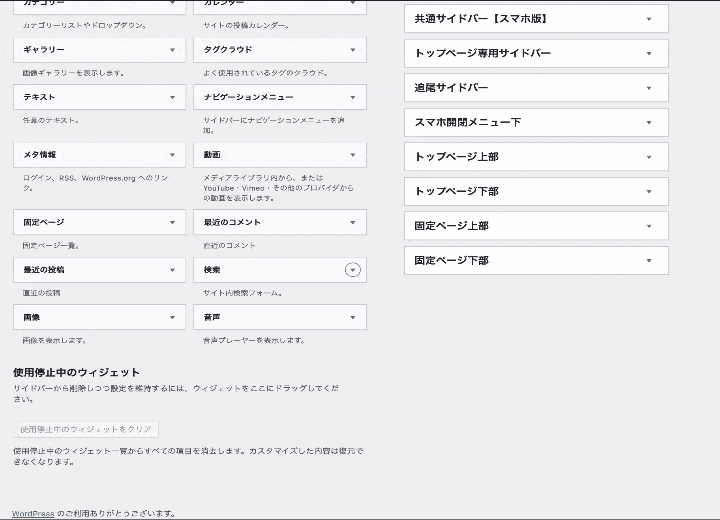Expand the 固定ページ widget arrow

[173, 222]
